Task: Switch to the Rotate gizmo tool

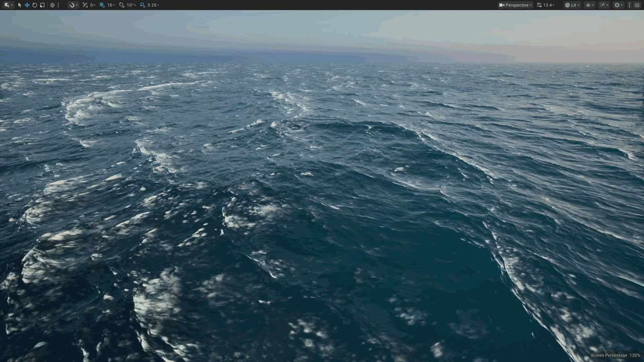Action: point(35,5)
